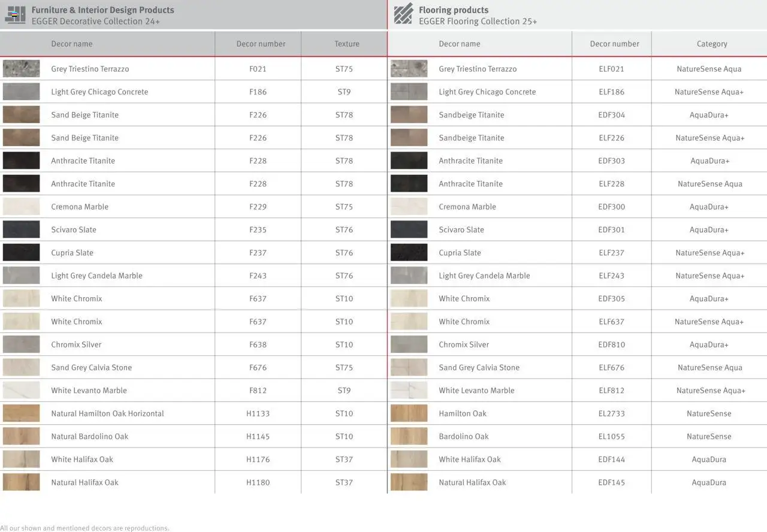Select Natural Halifax Oak swatch in flooring table

coord(409,482)
